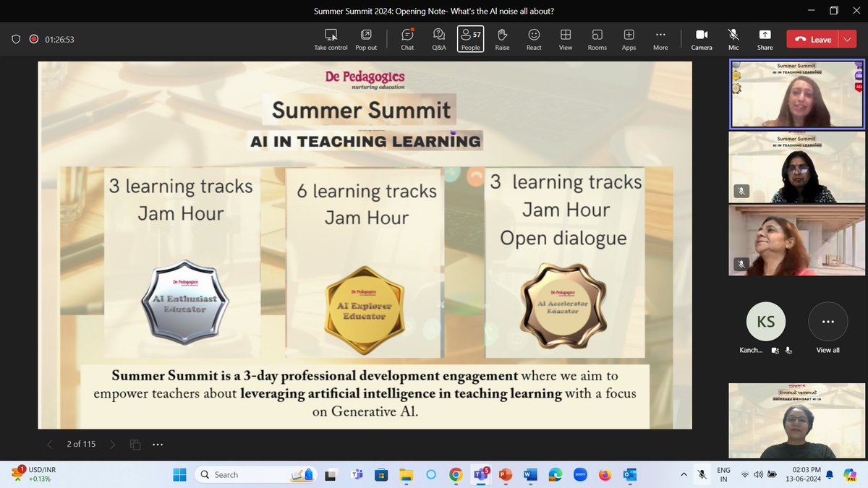Screen dimensions: 868x488
Task: Open the meeting Chat panel
Action: click(407, 38)
